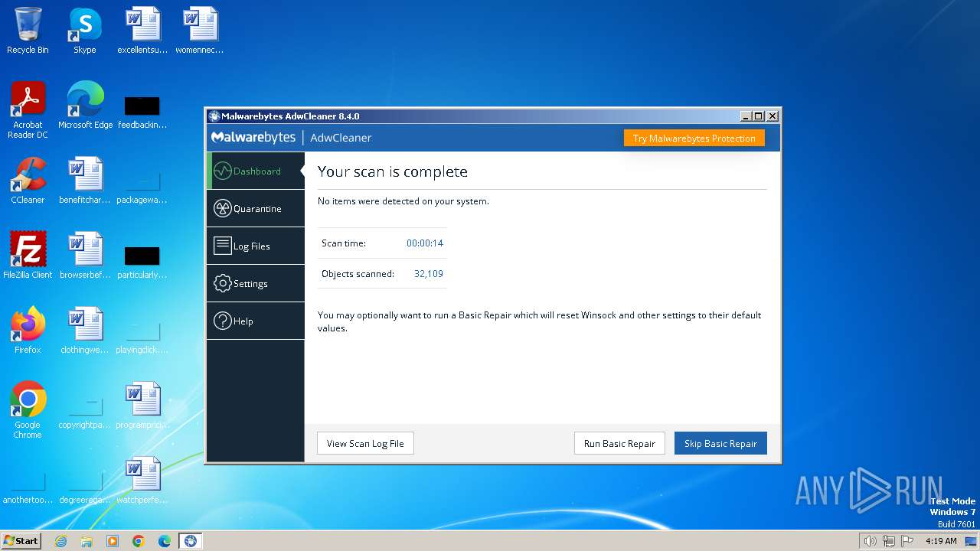Select the Firefox desktop shortcut
Screen dimensions: 980x551
(x=28, y=331)
